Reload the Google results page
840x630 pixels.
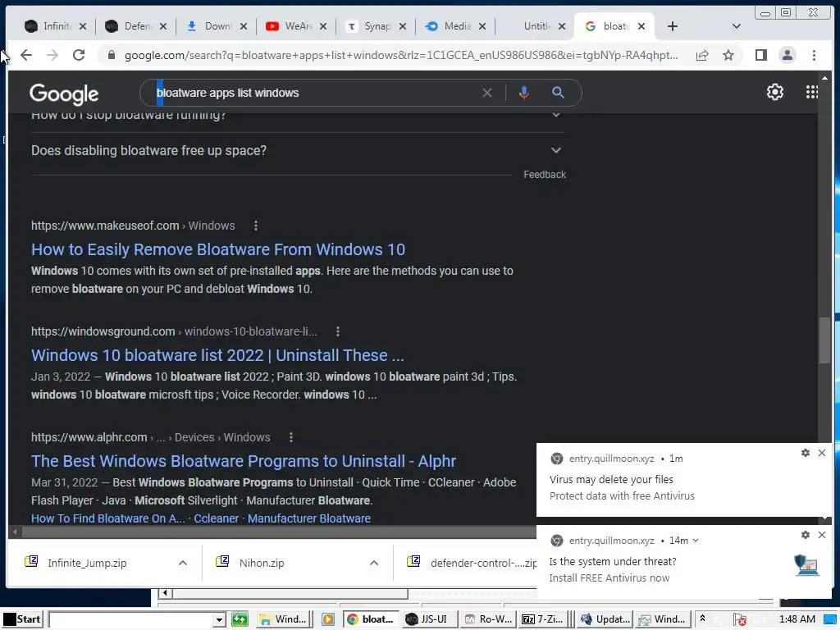[79, 55]
